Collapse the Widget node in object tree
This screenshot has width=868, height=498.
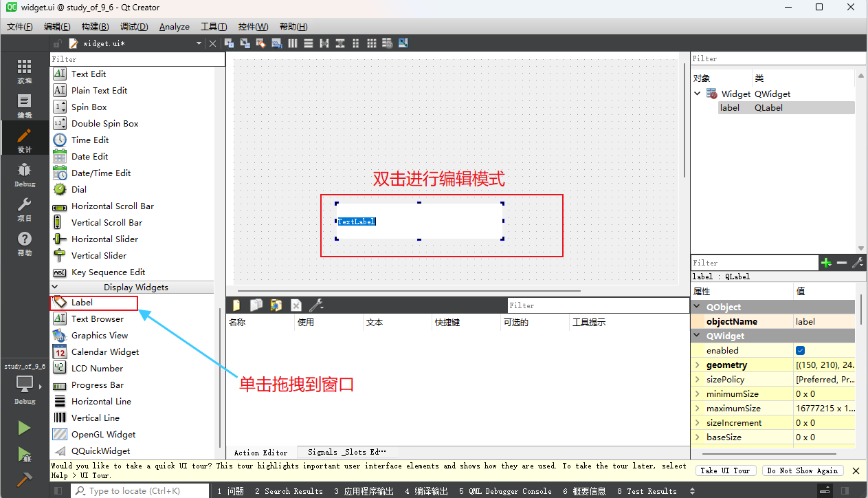point(698,94)
